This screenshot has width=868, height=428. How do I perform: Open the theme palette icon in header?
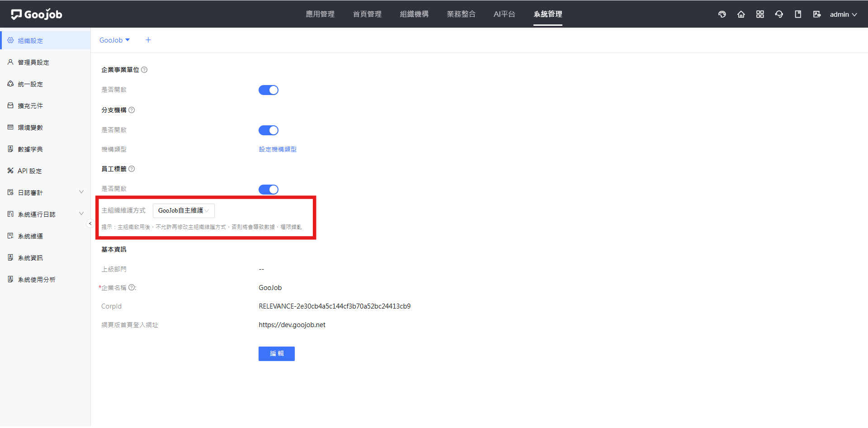click(x=722, y=14)
